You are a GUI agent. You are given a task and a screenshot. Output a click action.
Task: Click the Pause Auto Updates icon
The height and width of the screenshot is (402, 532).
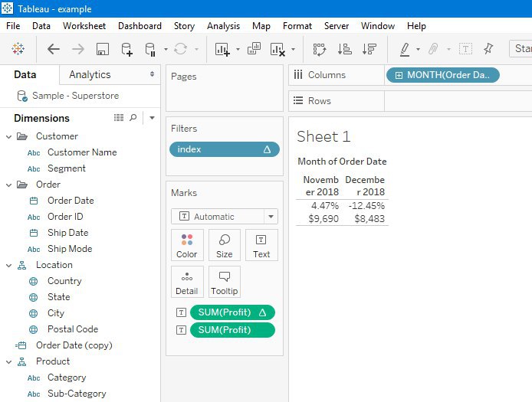(x=150, y=49)
